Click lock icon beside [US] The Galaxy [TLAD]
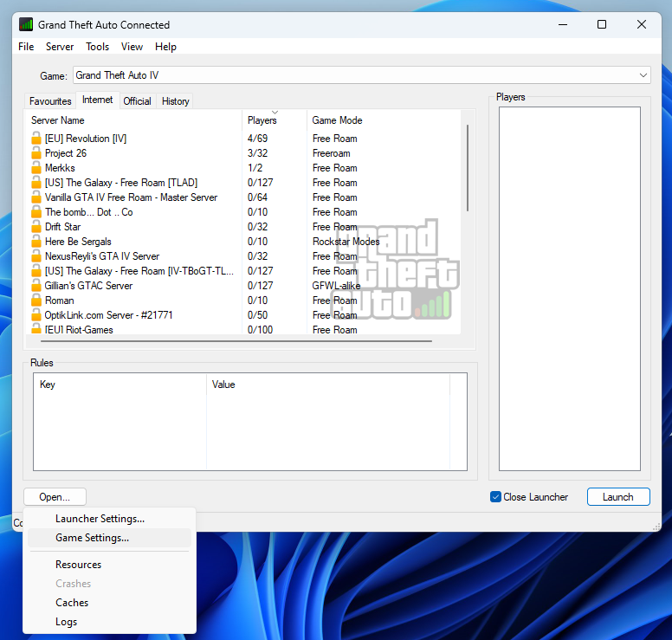 (x=36, y=182)
